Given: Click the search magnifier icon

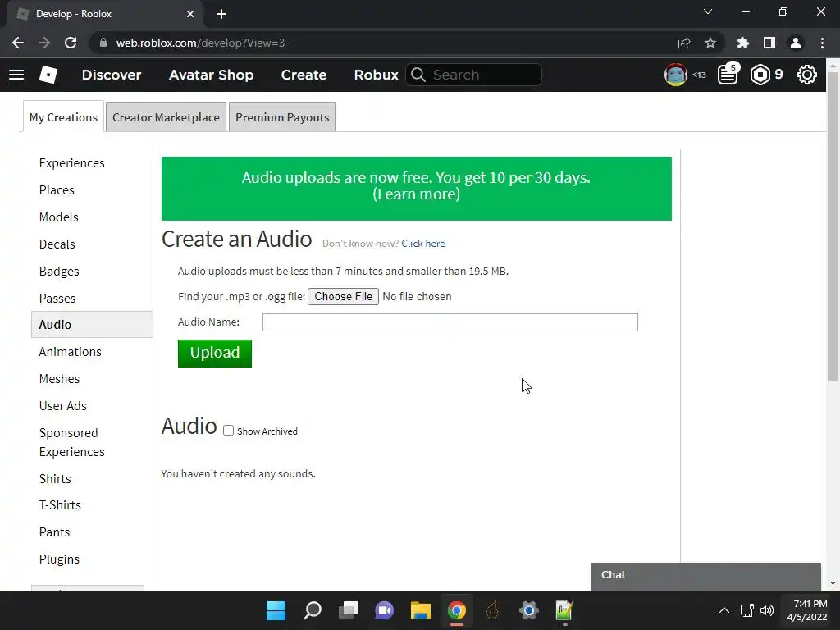Looking at the screenshot, I should click(418, 75).
